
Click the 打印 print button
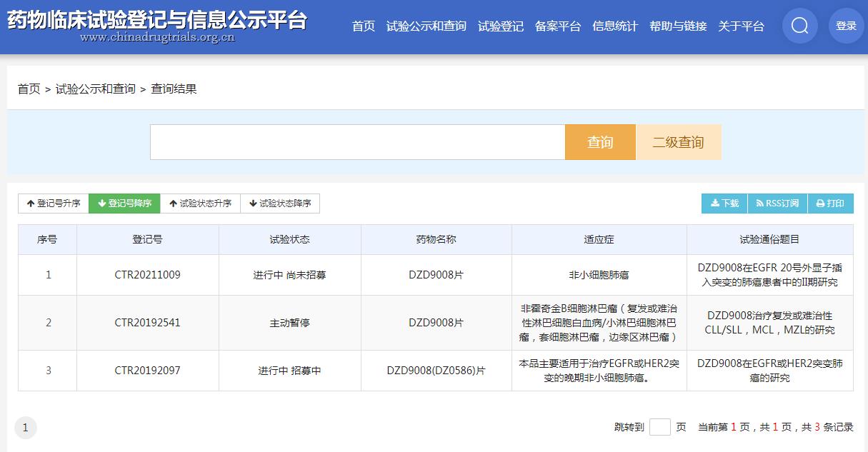pos(830,204)
